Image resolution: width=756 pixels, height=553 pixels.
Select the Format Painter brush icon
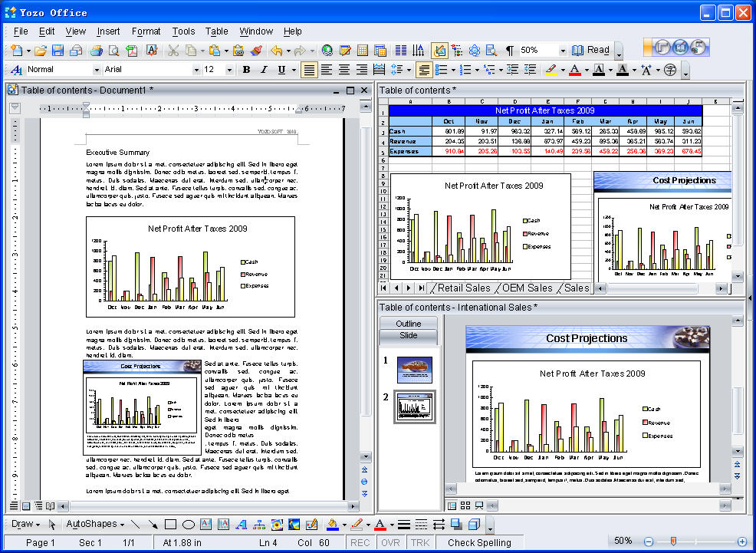[x=257, y=50]
